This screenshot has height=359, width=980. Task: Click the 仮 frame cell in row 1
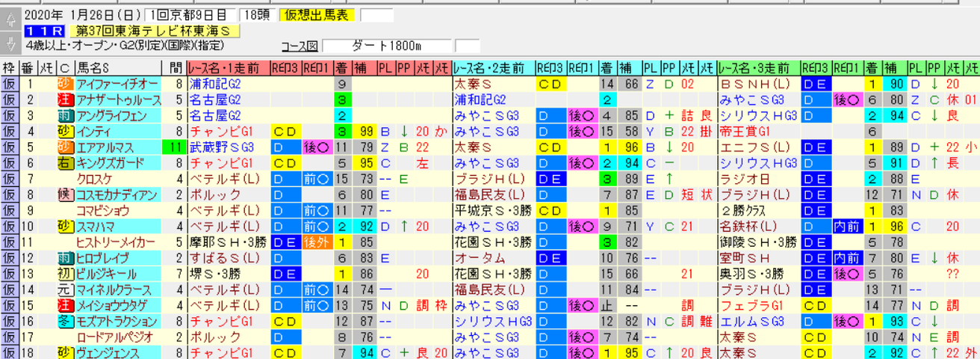click(9, 84)
